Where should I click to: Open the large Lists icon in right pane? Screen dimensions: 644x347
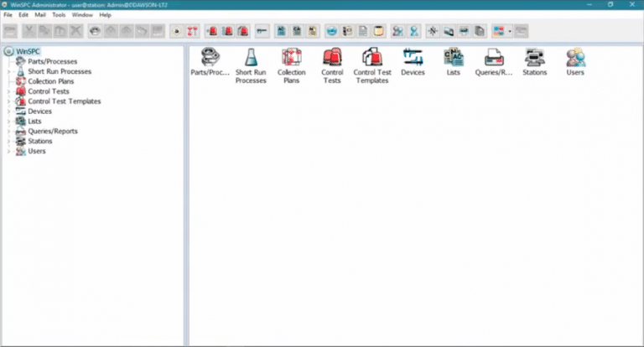click(x=454, y=58)
